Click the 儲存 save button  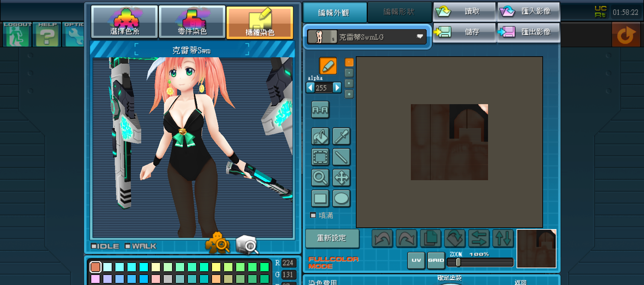pos(464,32)
